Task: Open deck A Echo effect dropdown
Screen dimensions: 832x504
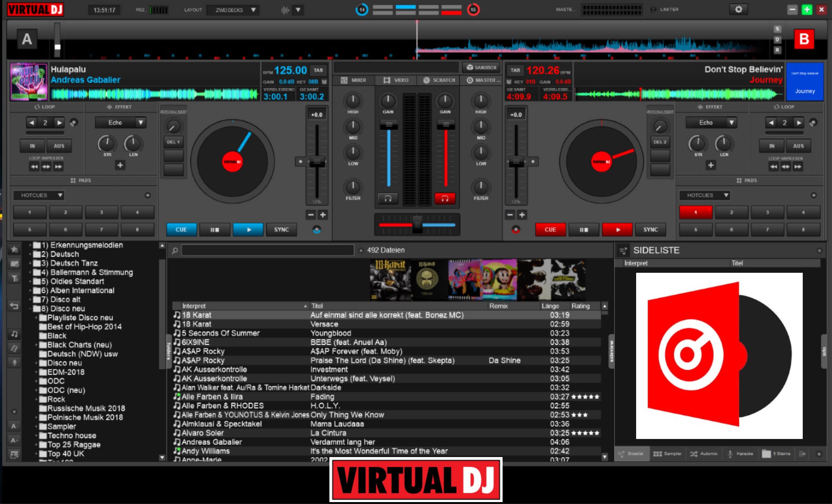Action: coord(120,123)
